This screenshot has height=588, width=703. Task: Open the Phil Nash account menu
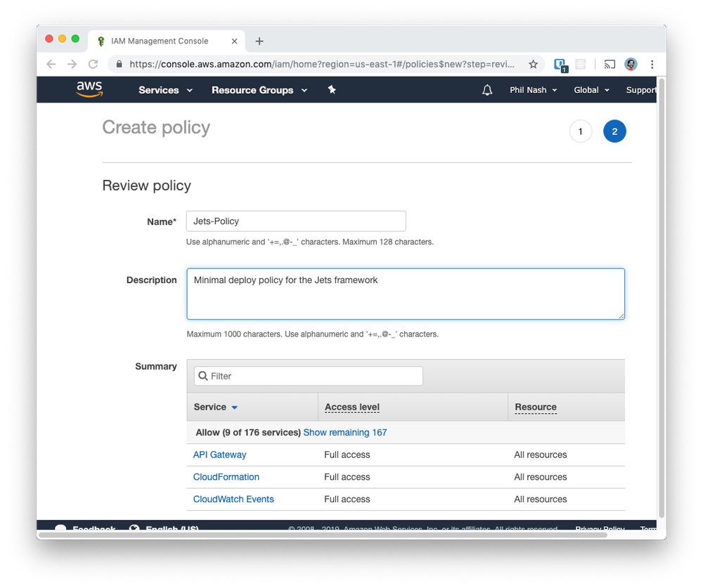pos(533,90)
